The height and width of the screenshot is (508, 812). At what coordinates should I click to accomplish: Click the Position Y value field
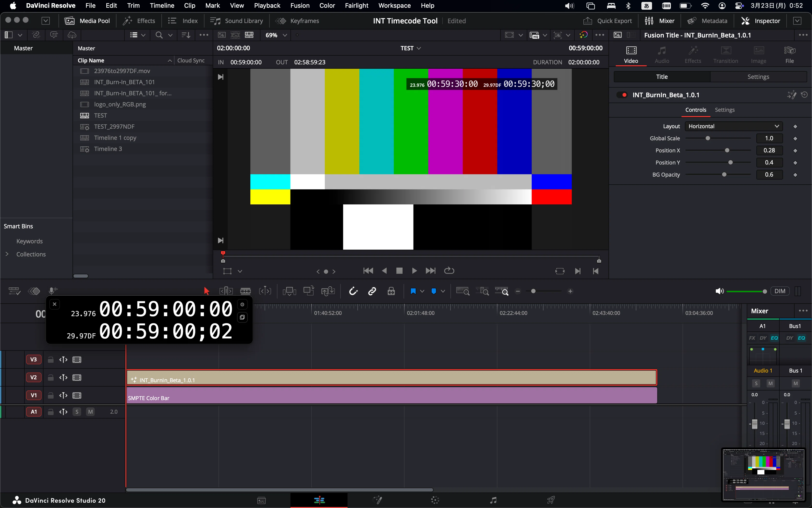click(x=769, y=163)
